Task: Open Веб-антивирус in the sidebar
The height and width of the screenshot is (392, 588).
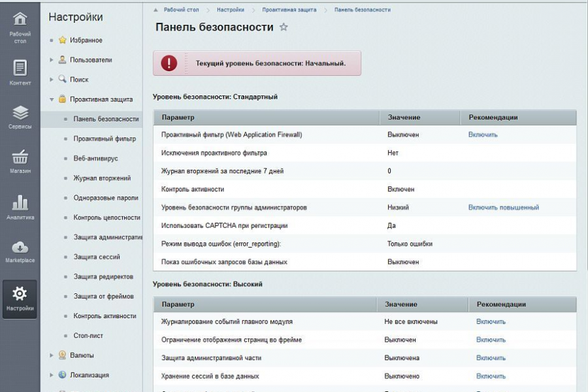Action: [95, 158]
